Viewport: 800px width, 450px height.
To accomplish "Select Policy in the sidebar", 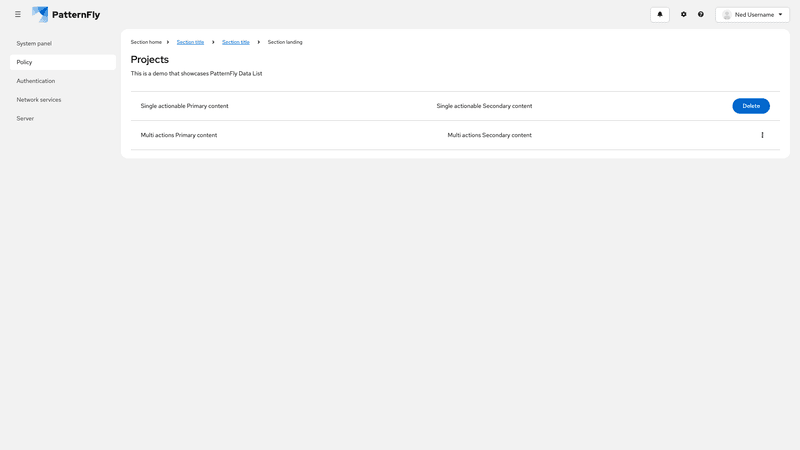I will [x=25, y=62].
